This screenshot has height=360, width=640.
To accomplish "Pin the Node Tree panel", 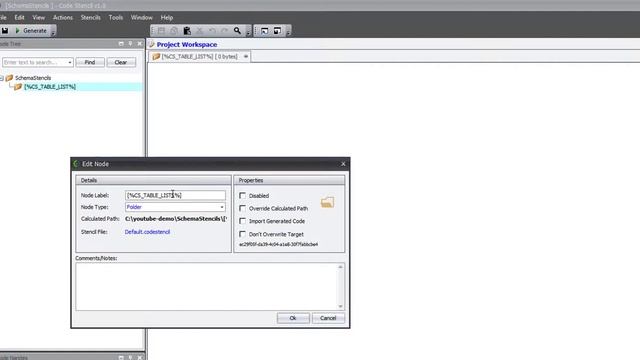I will tap(130, 44).
